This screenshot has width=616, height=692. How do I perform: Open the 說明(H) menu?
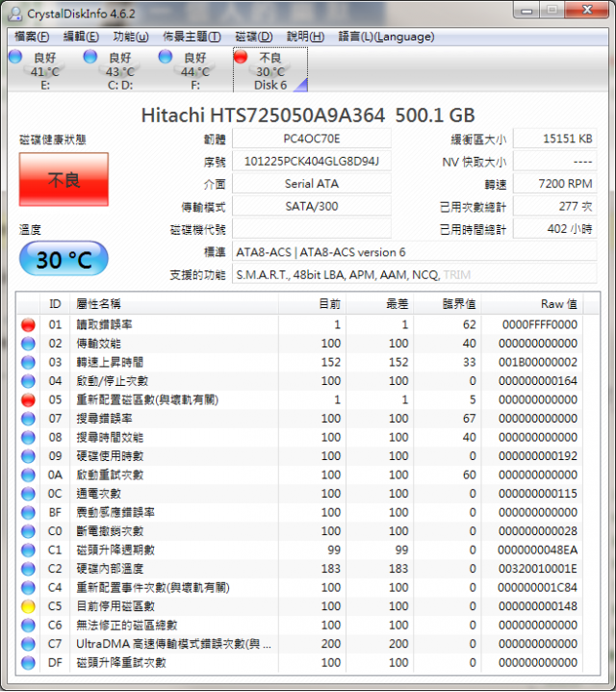[x=305, y=37]
